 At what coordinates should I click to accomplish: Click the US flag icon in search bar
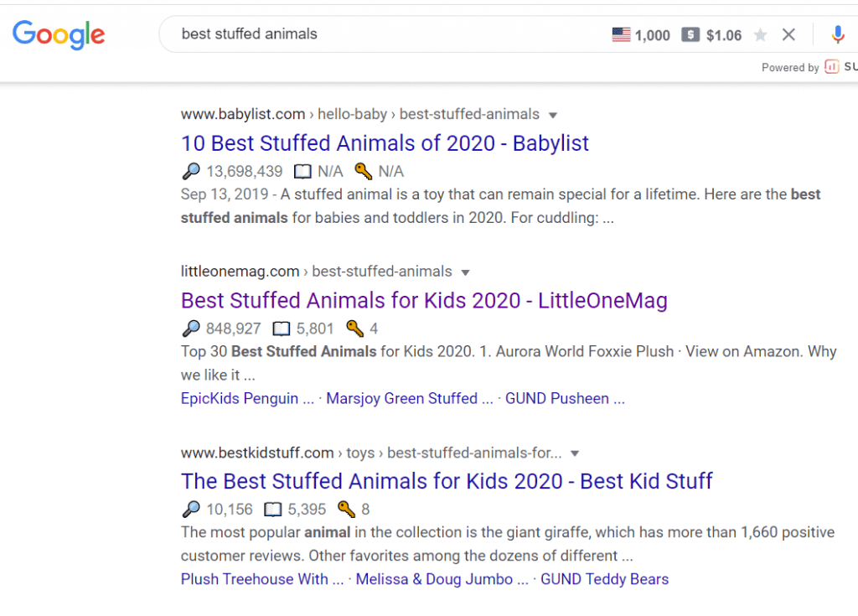pos(621,35)
